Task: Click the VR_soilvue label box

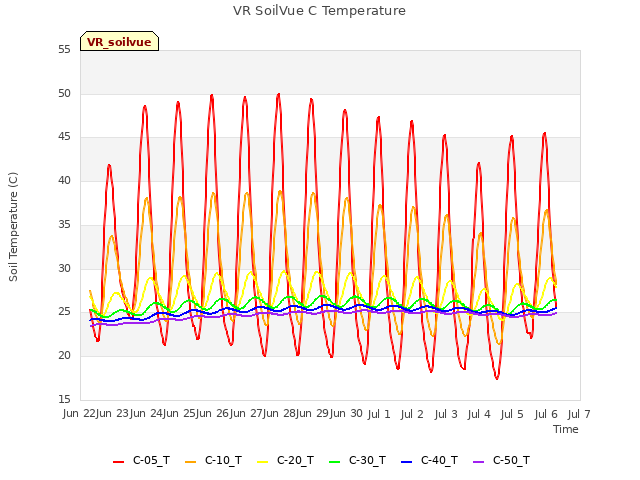Action: tap(119, 41)
